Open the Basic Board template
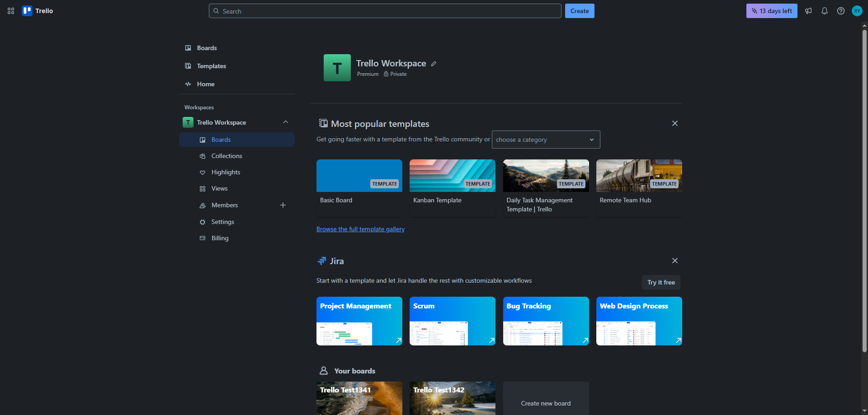Screen dimensions: 868x415 359,188
